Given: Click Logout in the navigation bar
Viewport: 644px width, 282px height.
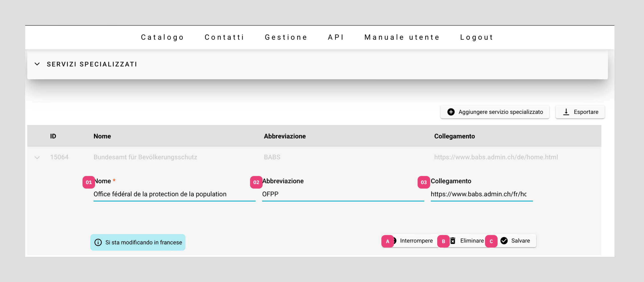Looking at the screenshot, I should tap(476, 37).
